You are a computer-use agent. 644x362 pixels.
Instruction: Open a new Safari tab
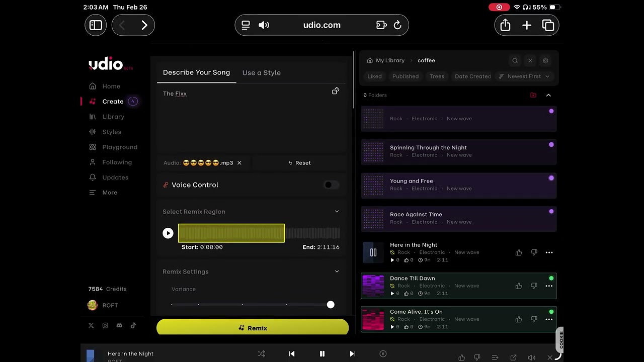[x=527, y=25]
